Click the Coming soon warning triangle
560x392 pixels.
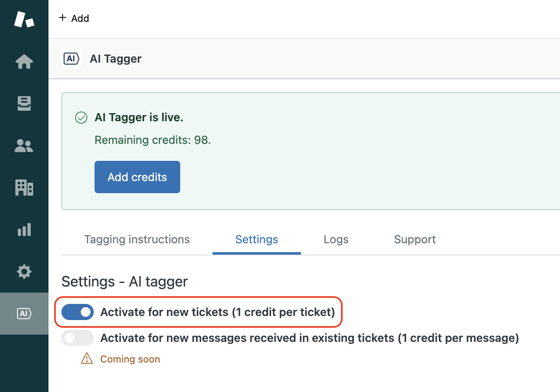click(87, 358)
